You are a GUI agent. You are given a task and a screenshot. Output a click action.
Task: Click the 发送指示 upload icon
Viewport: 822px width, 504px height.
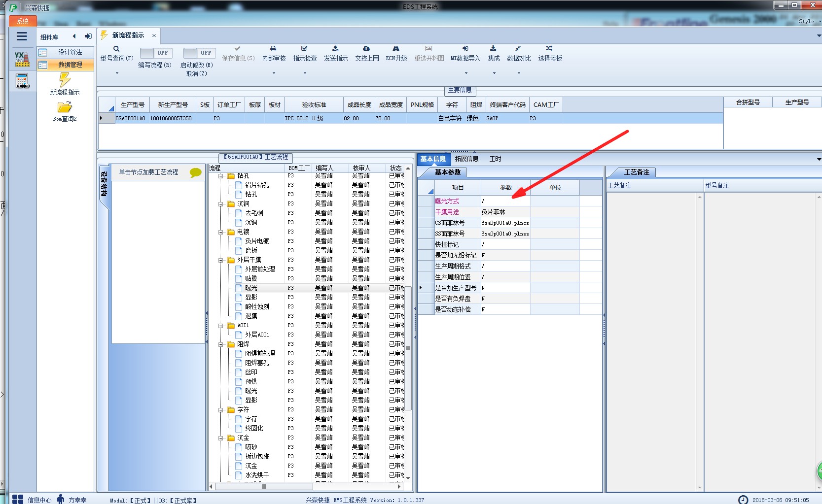pos(335,49)
